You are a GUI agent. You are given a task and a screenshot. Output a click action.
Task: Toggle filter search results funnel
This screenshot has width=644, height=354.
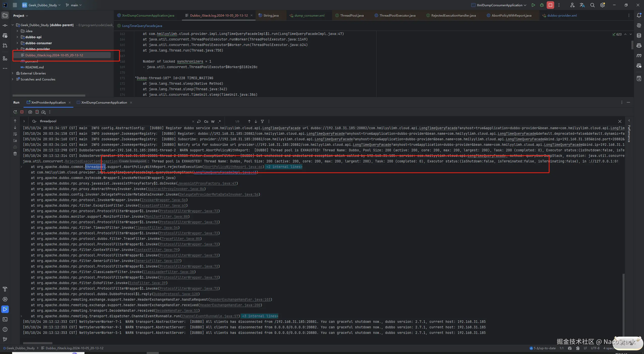262,121
